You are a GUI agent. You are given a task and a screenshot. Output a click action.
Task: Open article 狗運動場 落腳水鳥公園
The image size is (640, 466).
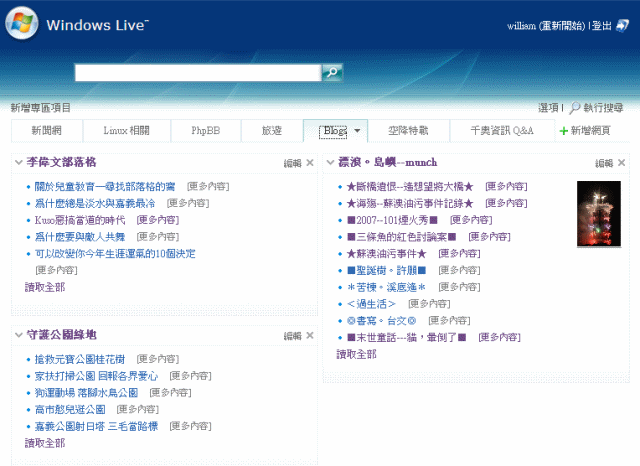87,393
